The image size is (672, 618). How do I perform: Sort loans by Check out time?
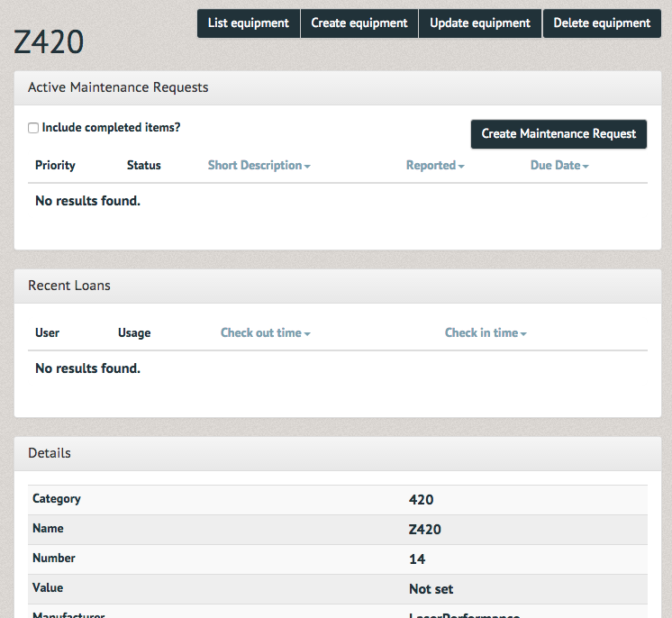[265, 333]
